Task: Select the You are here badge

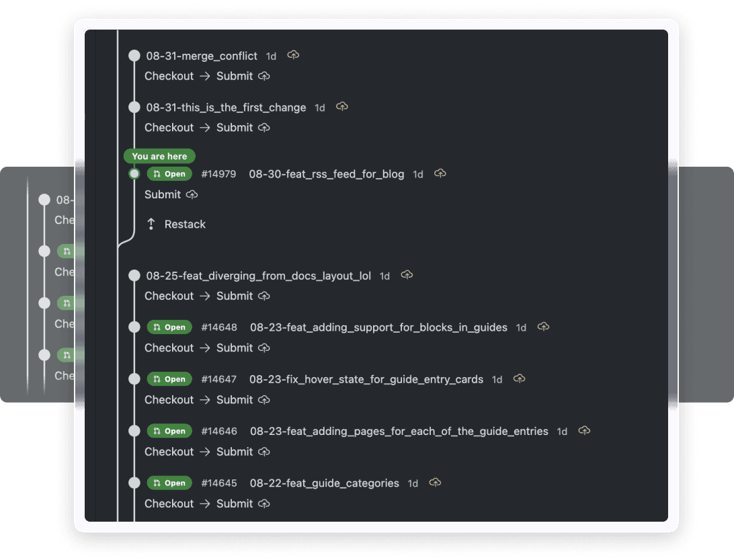Action: pos(159,156)
